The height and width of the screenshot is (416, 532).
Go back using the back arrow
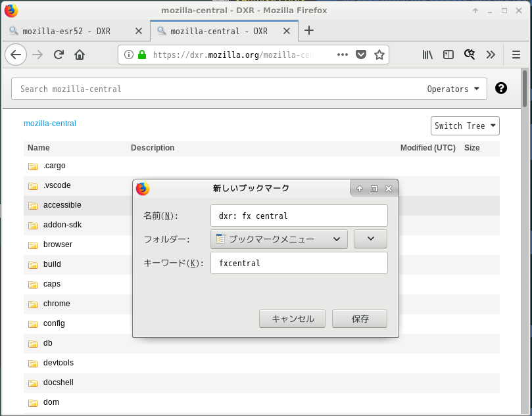click(16, 55)
